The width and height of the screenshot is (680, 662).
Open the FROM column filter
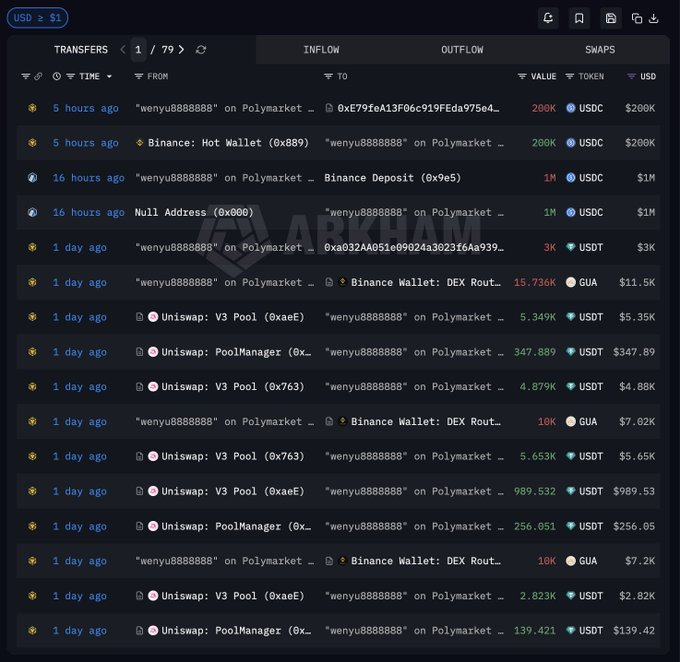(x=139, y=76)
